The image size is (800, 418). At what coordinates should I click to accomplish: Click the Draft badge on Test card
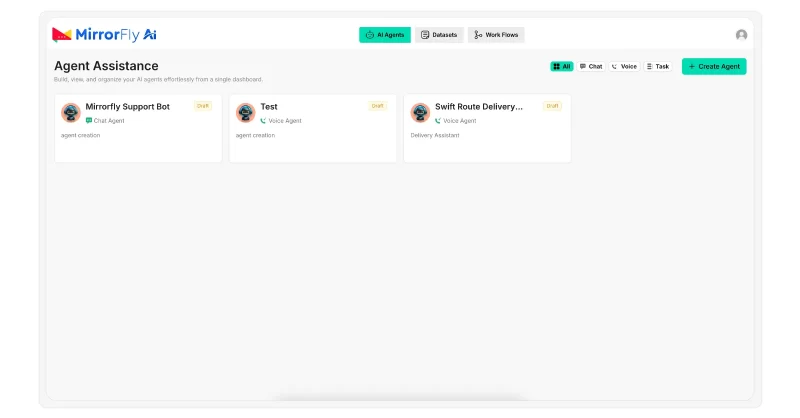tap(378, 106)
